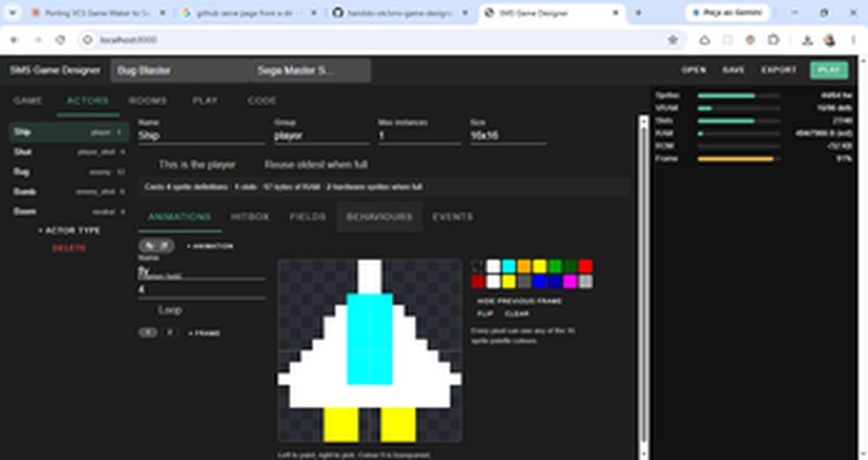The width and height of the screenshot is (868, 460).
Task: Pick the dark red colour swatch
Action: click(478, 281)
